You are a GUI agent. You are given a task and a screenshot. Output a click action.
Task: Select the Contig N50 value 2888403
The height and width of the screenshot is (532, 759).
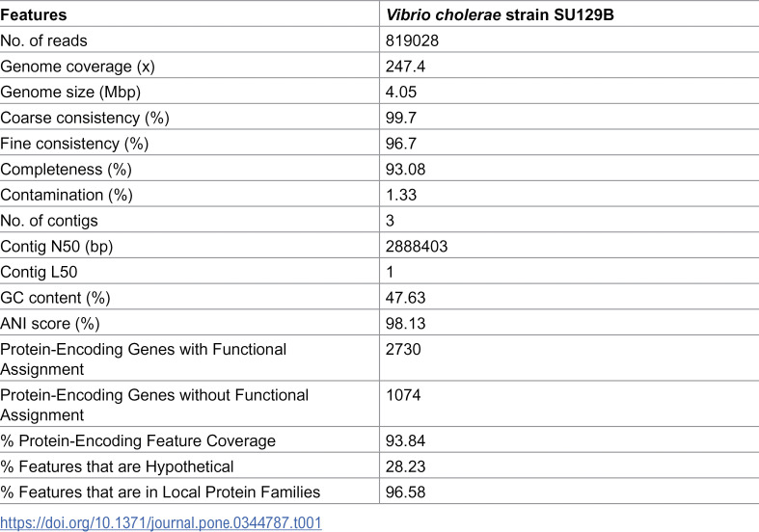(417, 246)
